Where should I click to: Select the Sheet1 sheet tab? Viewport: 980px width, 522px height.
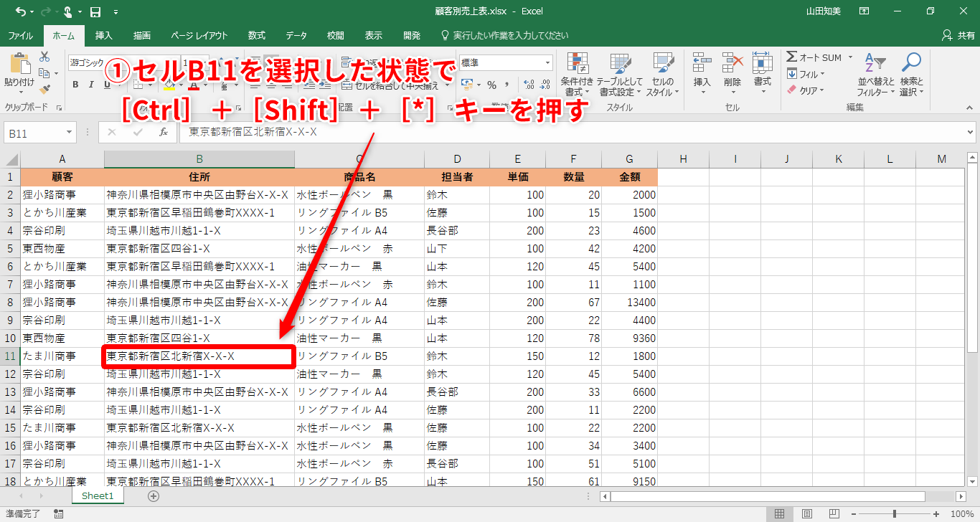(98, 495)
